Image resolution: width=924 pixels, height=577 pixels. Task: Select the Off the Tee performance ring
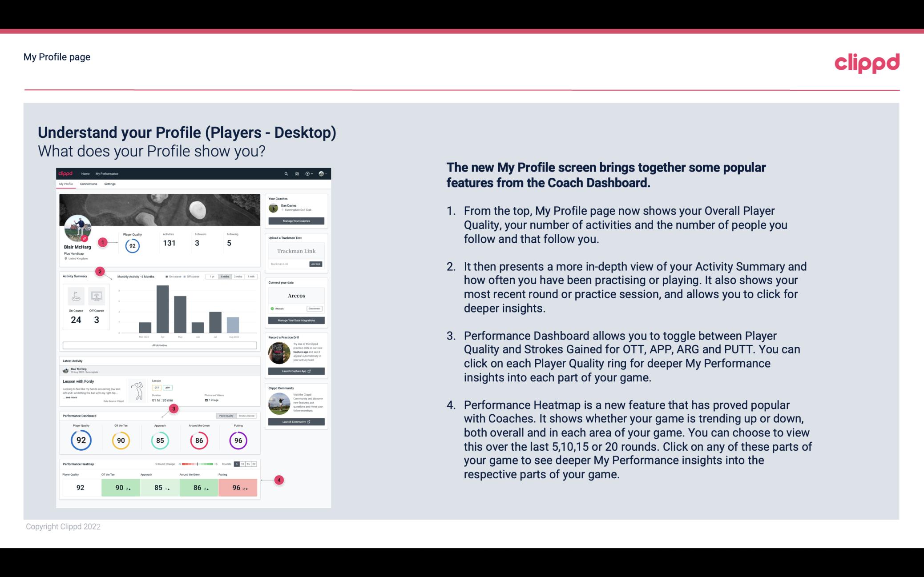[121, 439]
